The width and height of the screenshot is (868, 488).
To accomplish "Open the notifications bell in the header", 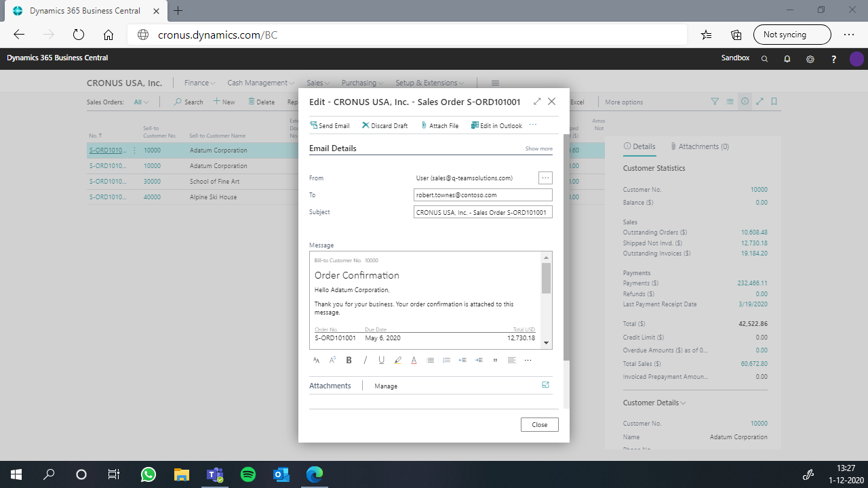I will coord(787,59).
